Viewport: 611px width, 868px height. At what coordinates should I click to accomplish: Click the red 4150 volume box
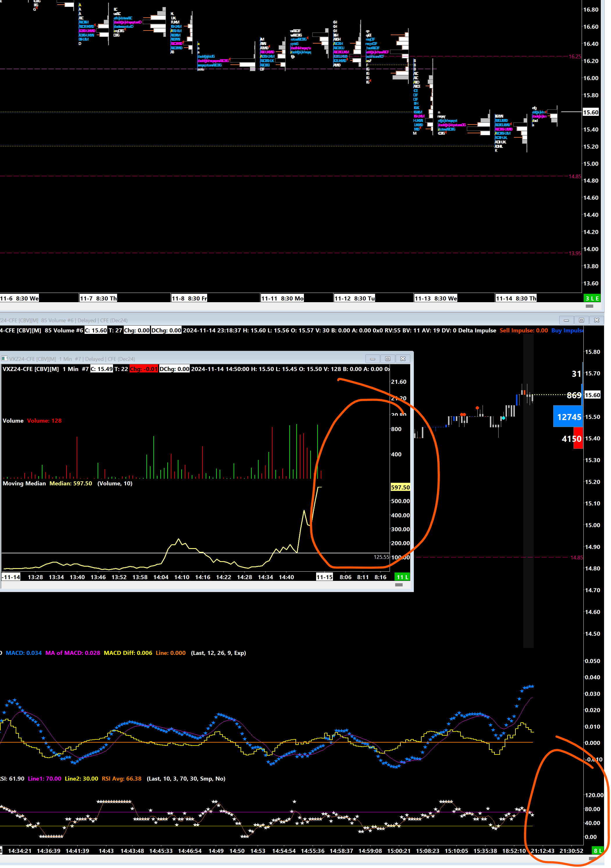coord(578,439)
